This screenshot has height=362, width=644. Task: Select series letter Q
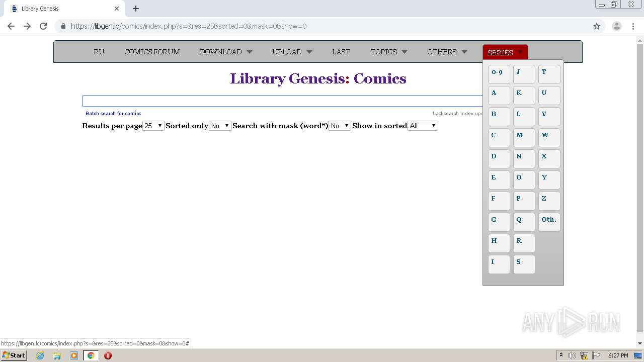click(524, 222)
